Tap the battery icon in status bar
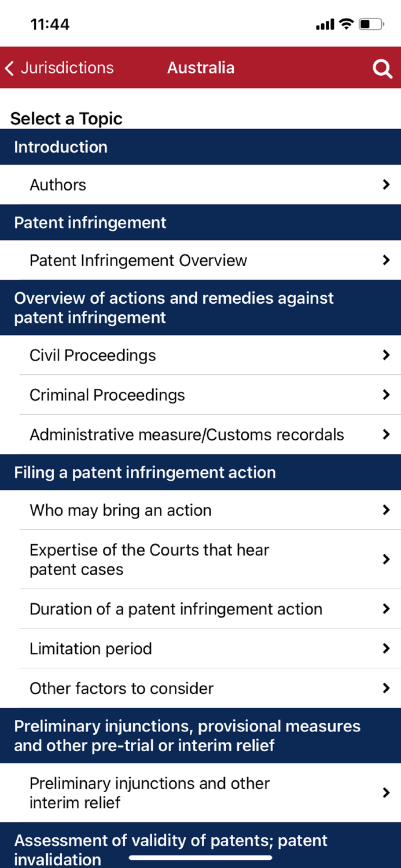The width and height of the screenshot is (401, 868). tap(371, 24)
